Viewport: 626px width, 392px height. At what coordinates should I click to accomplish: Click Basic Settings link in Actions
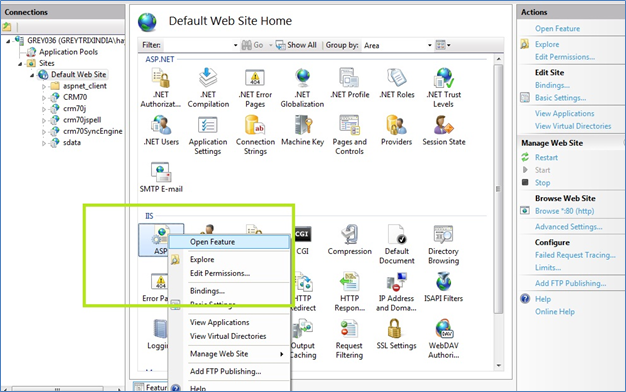[561, 98]
